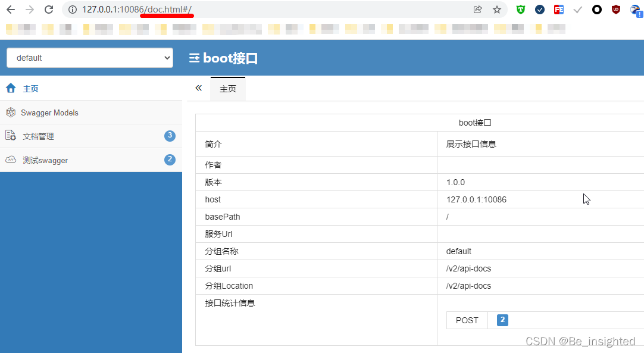Screen dimensions: 644x353
Task: Click the basePath row label
Action: click(x=222, y=217)
